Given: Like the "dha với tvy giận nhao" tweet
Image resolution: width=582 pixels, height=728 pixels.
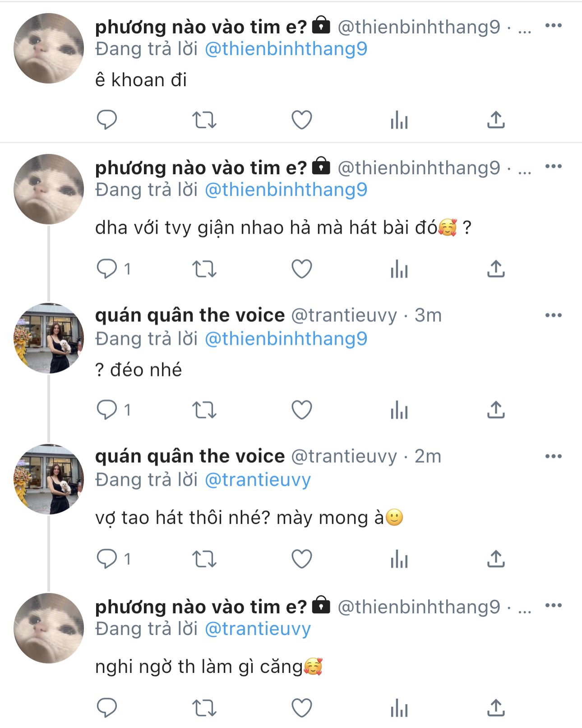Looking at the screenshot, I should coord(301,269).
